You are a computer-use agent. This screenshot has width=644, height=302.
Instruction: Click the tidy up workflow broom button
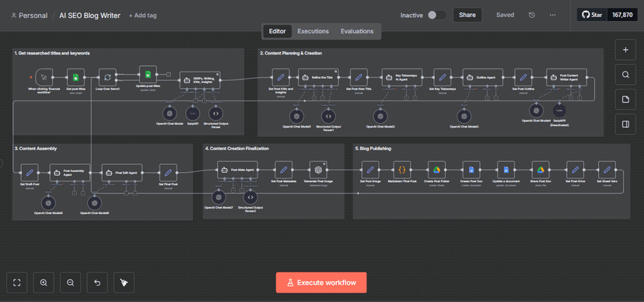124,283
